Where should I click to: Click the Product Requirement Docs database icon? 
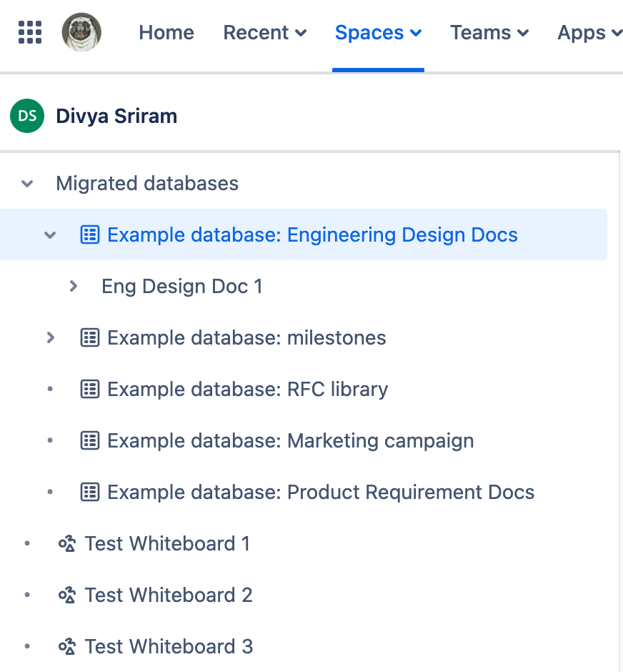90,492
